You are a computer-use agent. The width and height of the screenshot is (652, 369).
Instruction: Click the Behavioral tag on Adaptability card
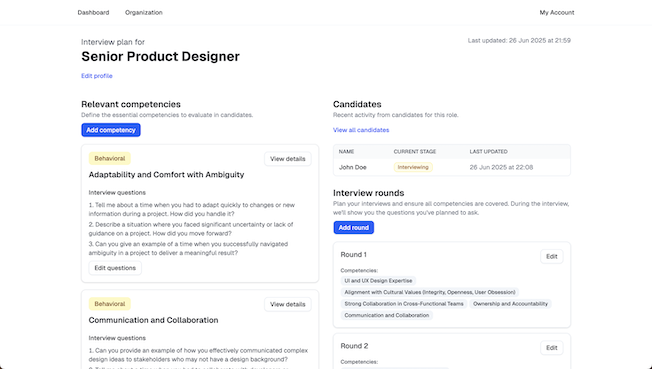(x=109, y=158)
